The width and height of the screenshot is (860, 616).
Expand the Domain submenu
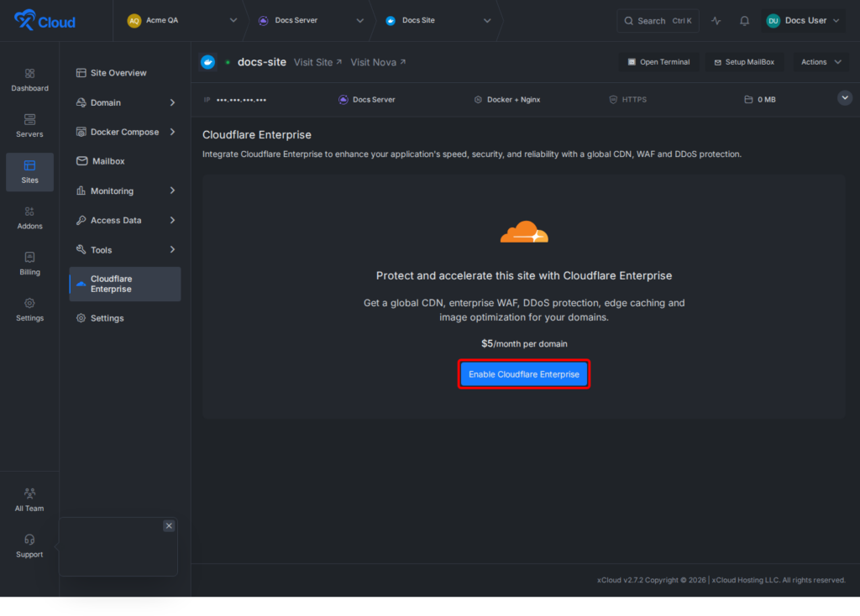126,102
